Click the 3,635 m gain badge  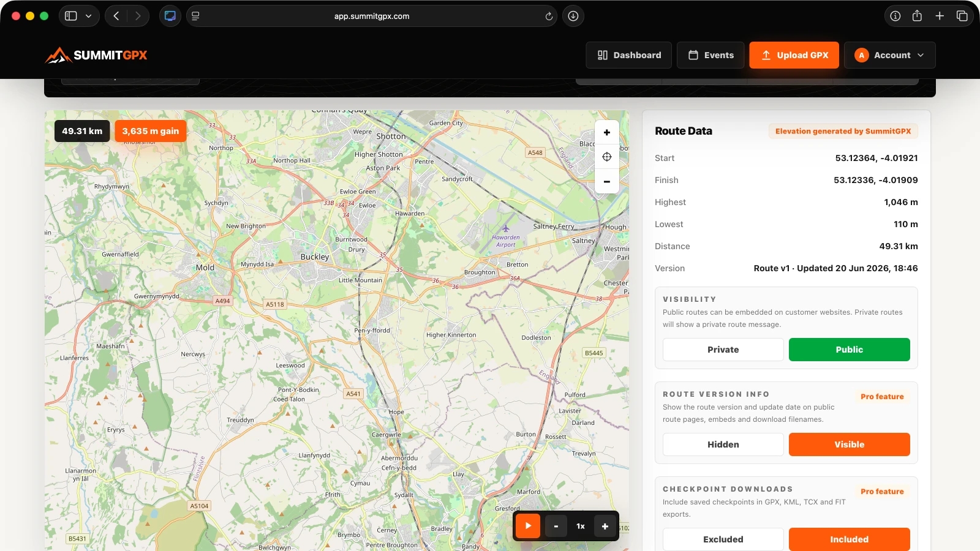(151, 131)
